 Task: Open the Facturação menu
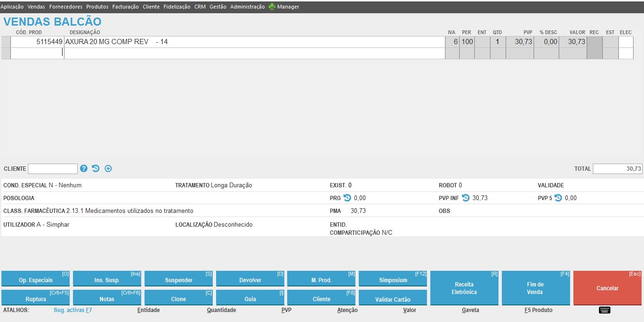click(126, 7)
